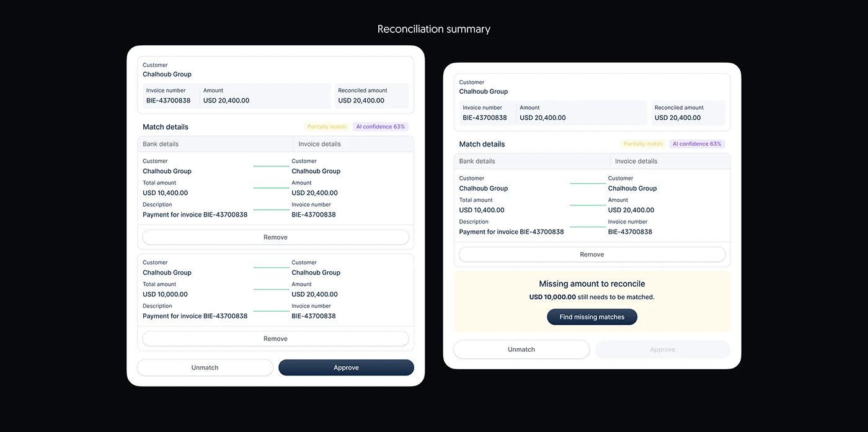Viewport: 868px width, 432px height.
Task: Click Total amount USD 10,400.00 in right card
Action: click(481, 210)
